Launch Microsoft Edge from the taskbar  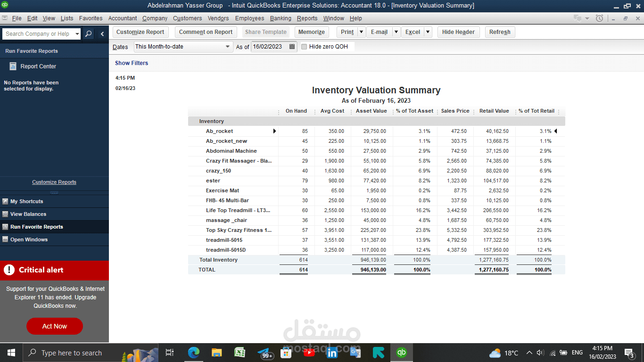pyautogui.click(x=194, y=353)
